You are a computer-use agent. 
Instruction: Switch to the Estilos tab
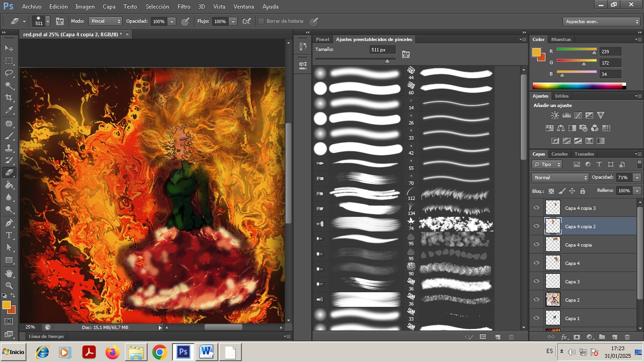click(561, 96)
